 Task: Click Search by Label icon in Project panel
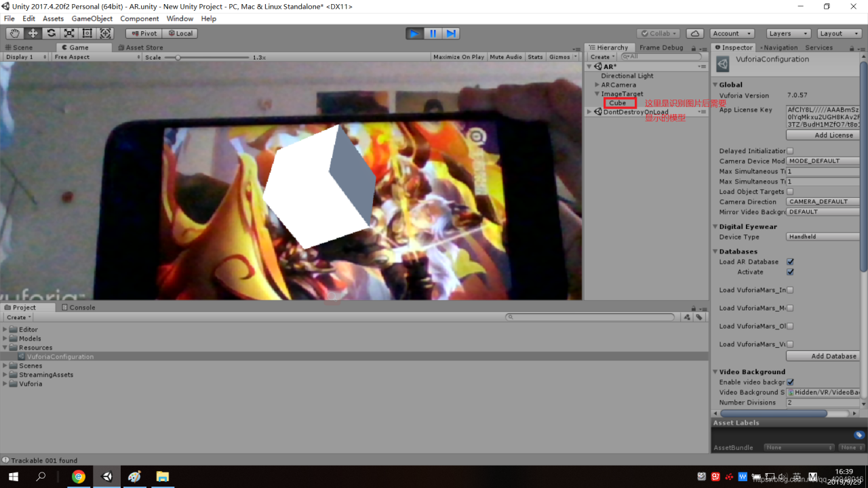(698, 317)
